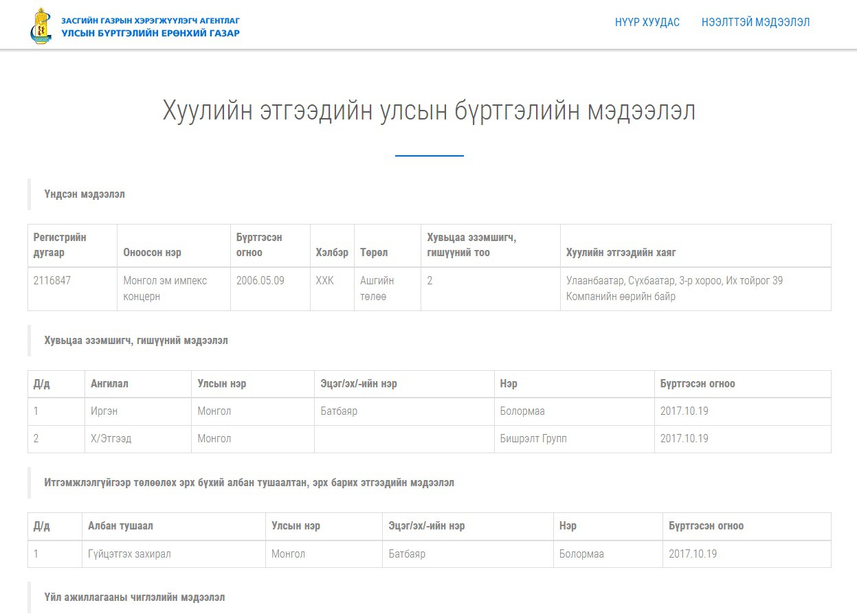The image size is (857, 616).
Task: Click the page heading Хуулийн этгээдийн улсын бүртгэлийн мэдээлэл
Action: (x=429, y=111)
